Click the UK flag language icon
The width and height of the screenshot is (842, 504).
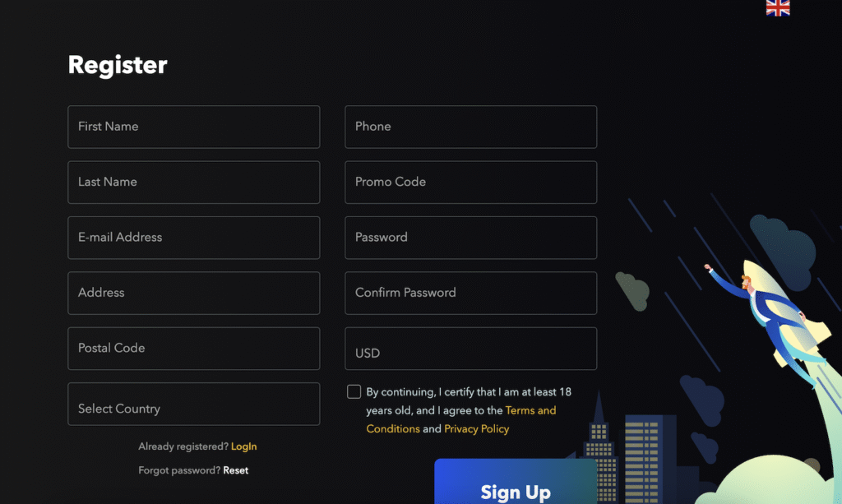click(778, 7)
